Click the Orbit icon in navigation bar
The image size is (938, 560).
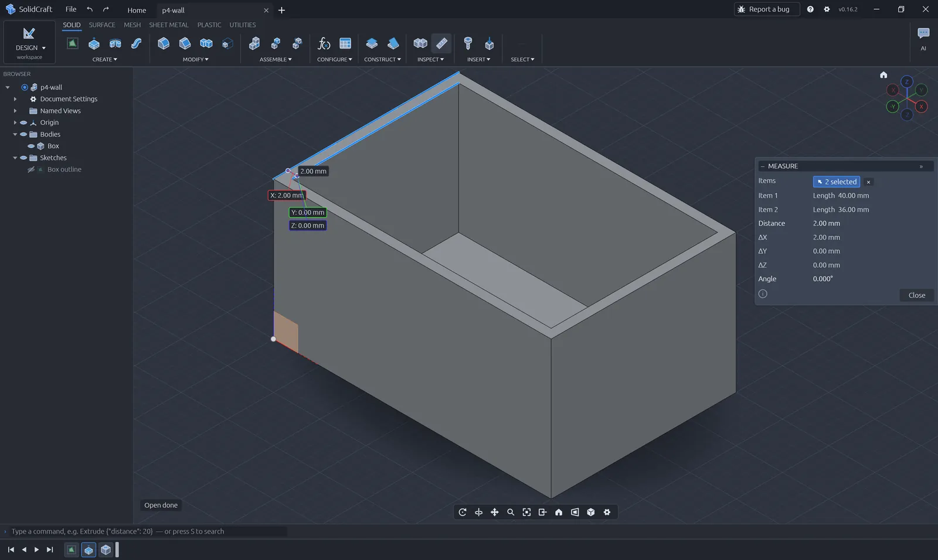pos(463,512)
